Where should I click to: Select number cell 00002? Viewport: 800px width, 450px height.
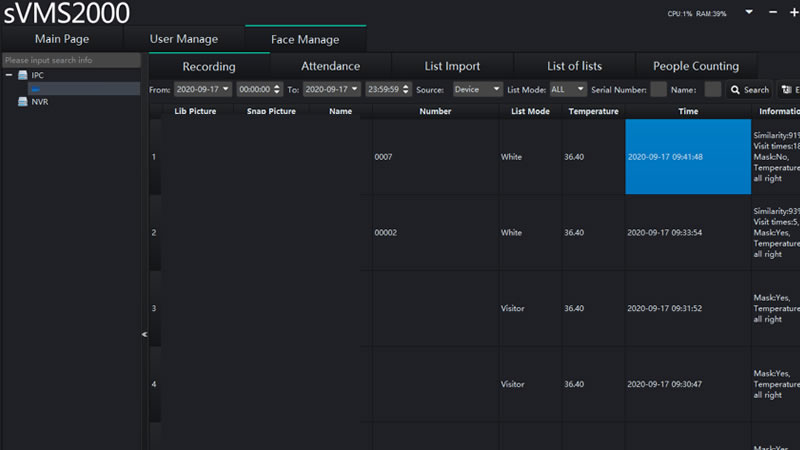[x=435, y=233]
